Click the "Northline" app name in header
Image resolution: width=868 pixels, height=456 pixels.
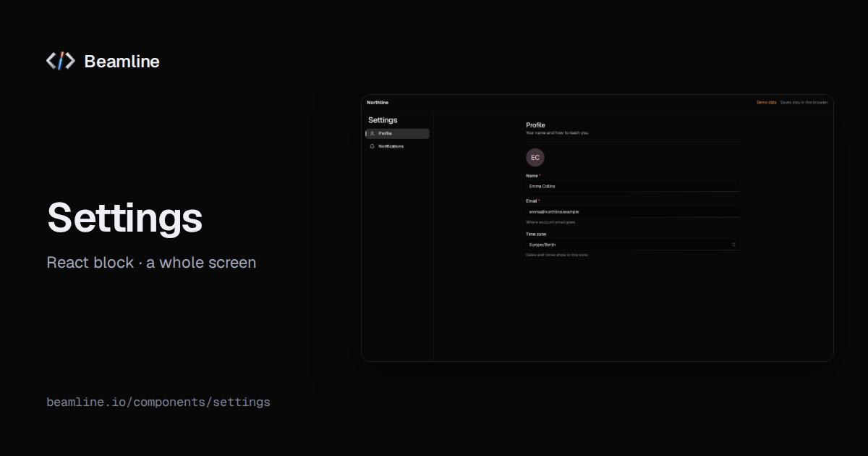378,102
